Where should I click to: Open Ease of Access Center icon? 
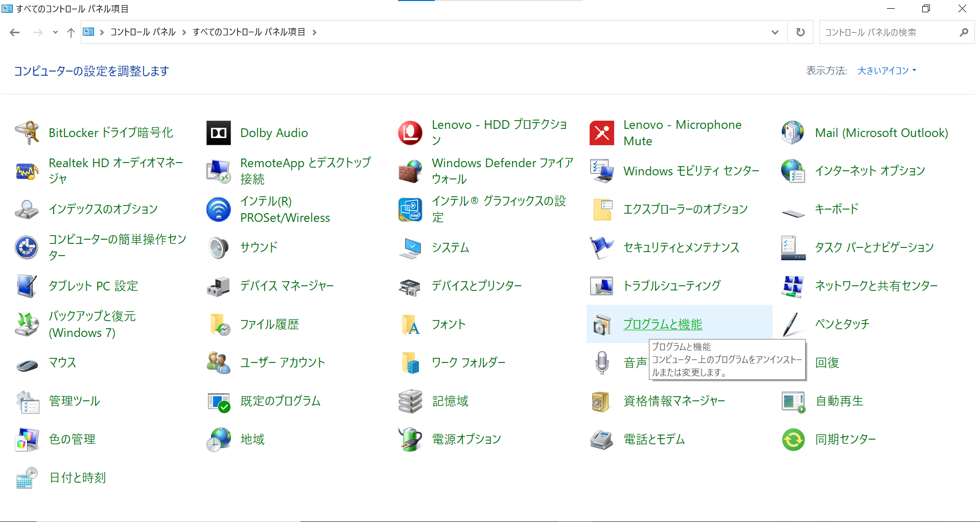coord(27,248)
